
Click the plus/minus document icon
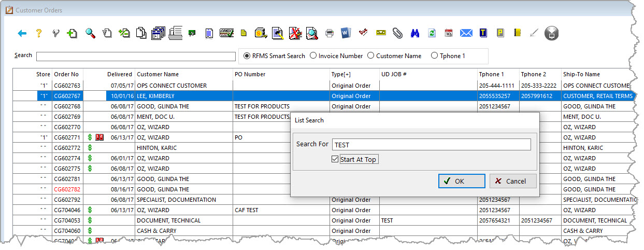point(123,34)
